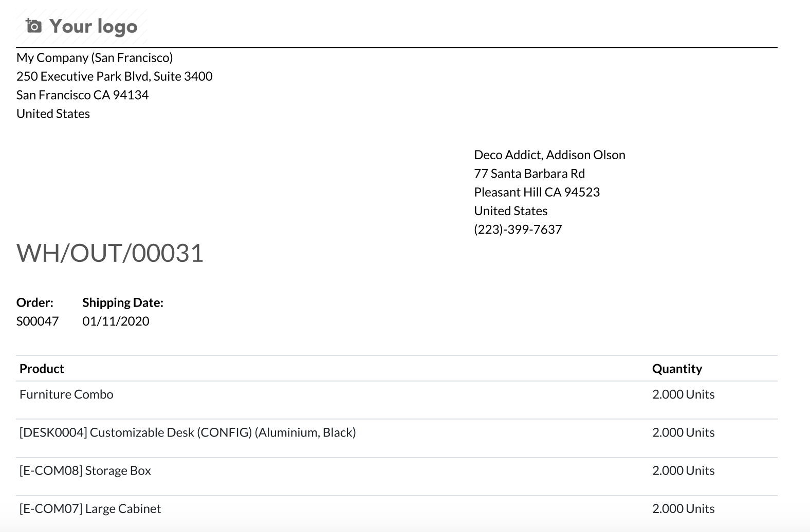Click the 77 Santa Barbara Rd line
The width and height of the screenshot is (810, 532).
(529, 174)
